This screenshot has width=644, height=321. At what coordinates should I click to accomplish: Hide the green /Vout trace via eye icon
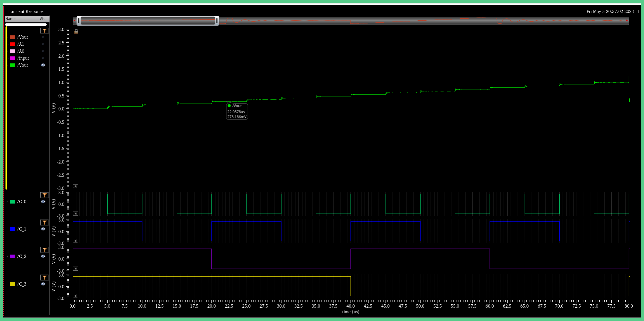(43, 65)
